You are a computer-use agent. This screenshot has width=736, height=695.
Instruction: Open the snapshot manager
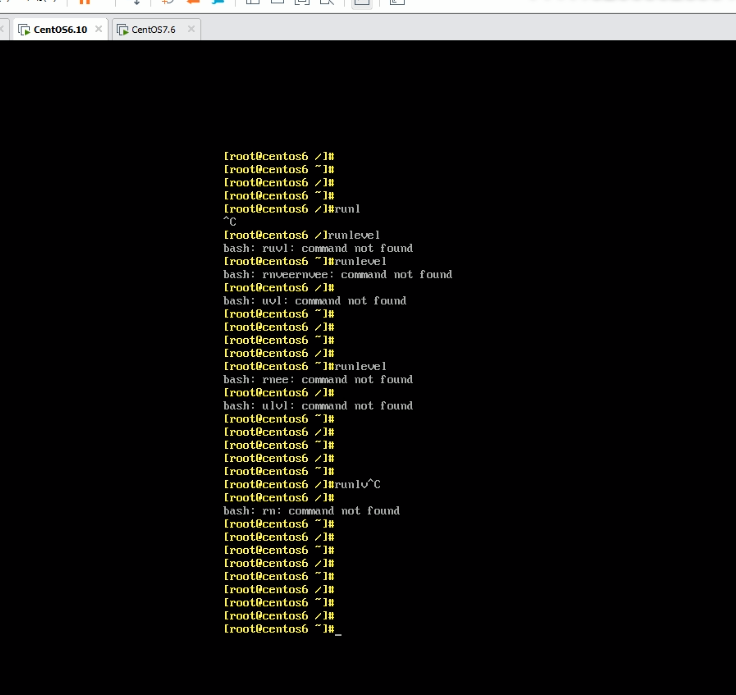[217, 2]
